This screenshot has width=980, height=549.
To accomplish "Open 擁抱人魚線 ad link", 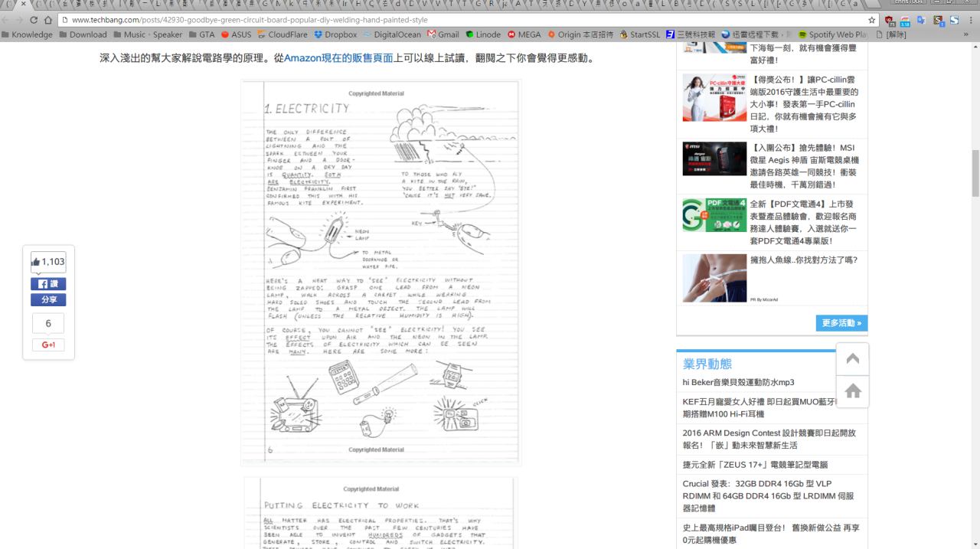I will click(804, 260).
